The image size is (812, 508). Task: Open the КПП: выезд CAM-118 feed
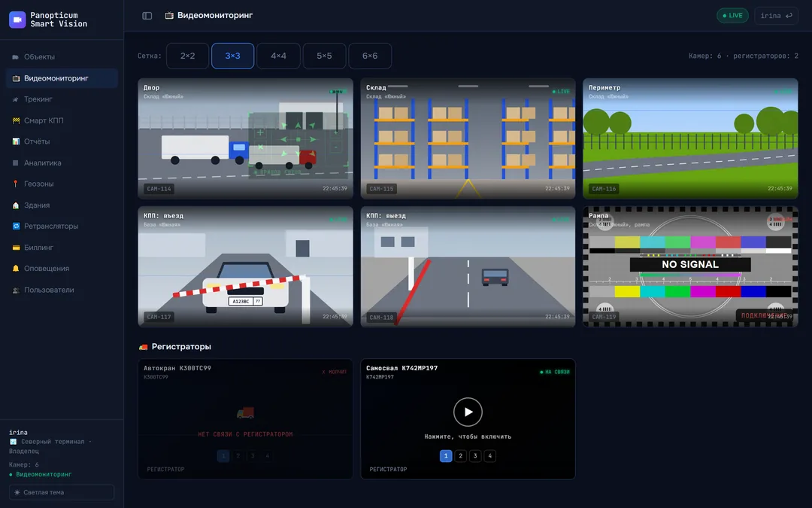468,266
